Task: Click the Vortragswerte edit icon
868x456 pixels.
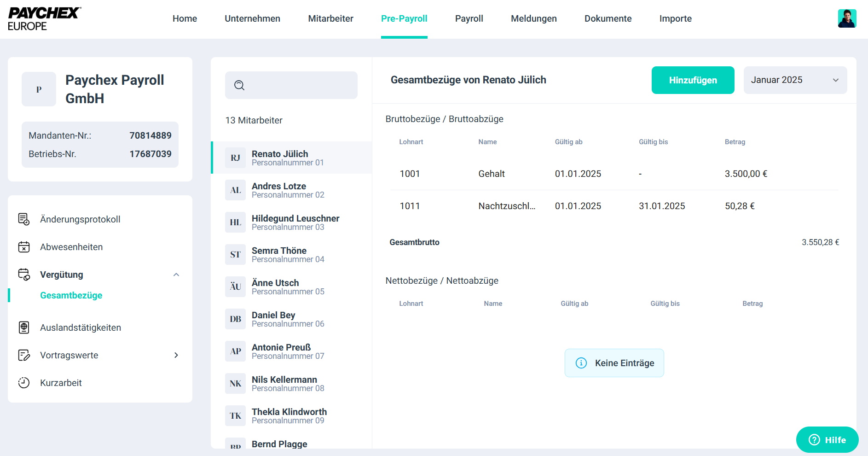Action: pyautogui.click(x=24, y=355)
